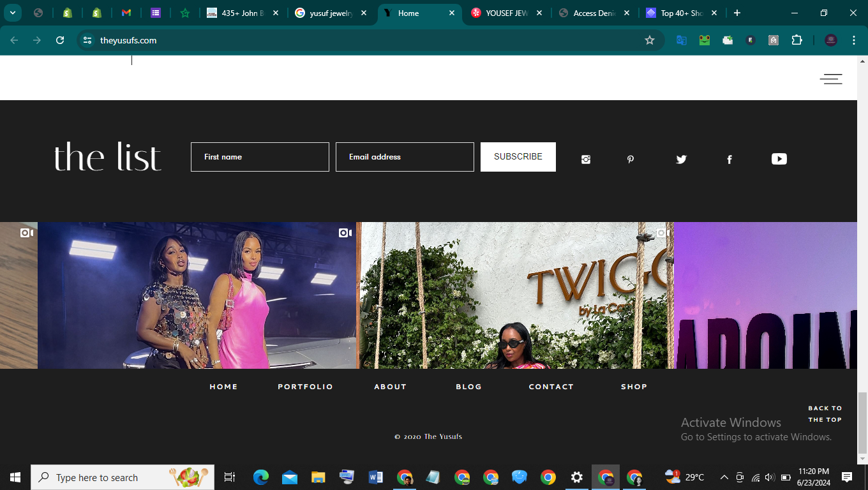This screenshot has width=868, height=490.
Task: Switch to the 'Top 40+ Sho' tab
Action: coord(682,13)
